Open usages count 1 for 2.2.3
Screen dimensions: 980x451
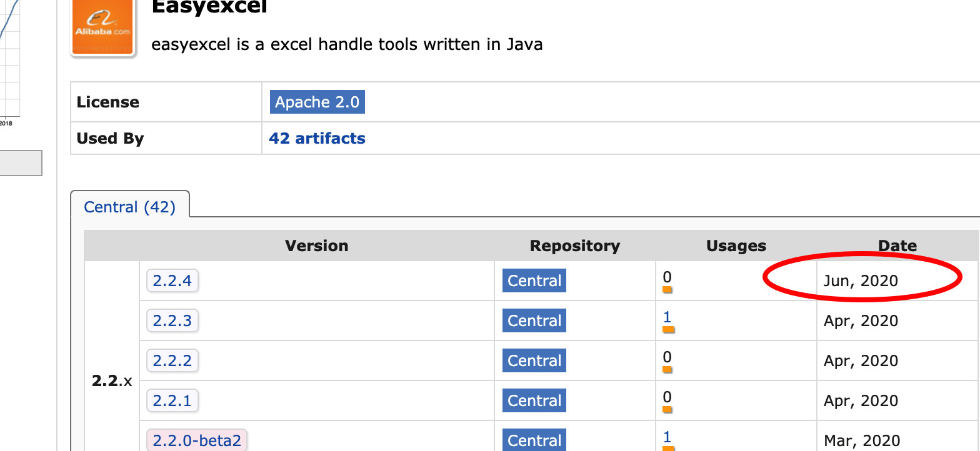click(667, 317)
